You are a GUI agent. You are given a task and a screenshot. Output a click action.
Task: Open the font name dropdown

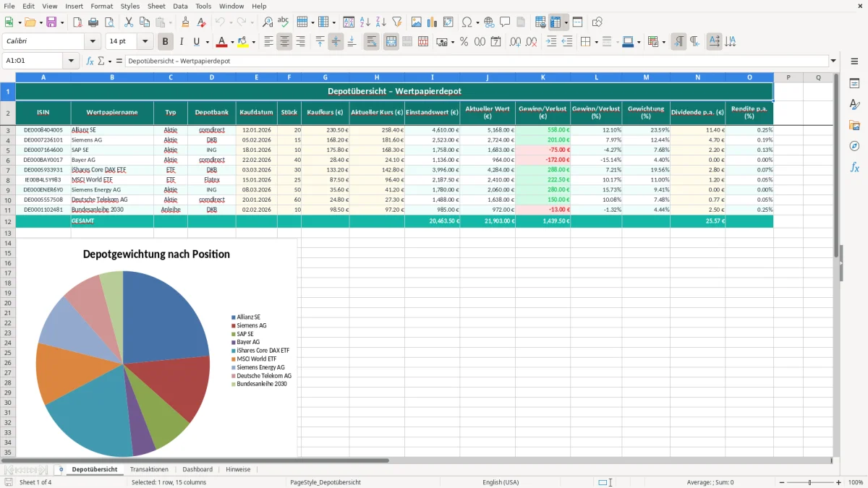91,42
